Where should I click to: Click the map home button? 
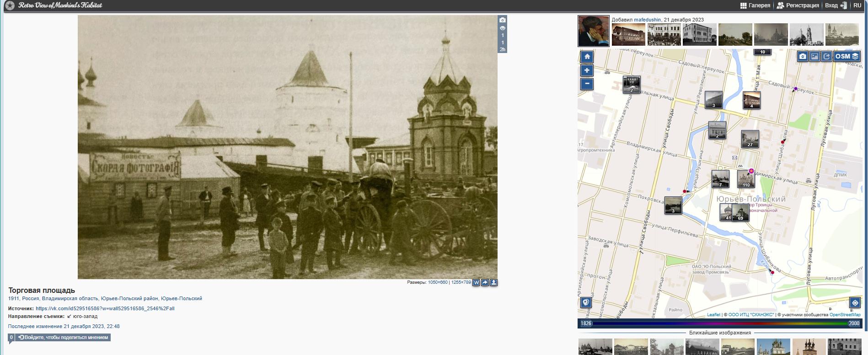587,57
